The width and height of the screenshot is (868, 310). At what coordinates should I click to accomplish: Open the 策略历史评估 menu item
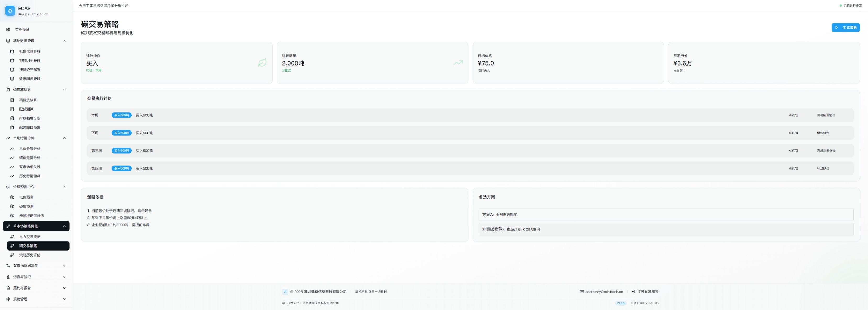tap(30, 255)
